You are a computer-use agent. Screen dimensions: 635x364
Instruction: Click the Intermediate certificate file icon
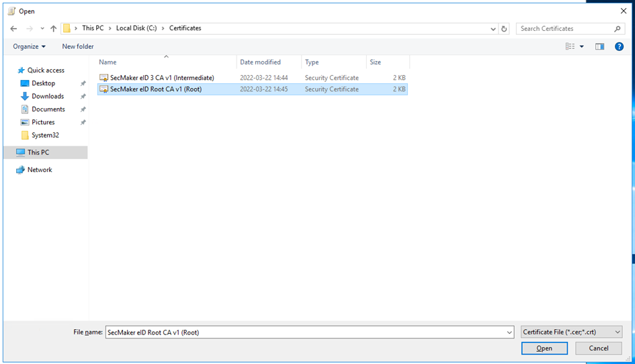coord(104,78)
